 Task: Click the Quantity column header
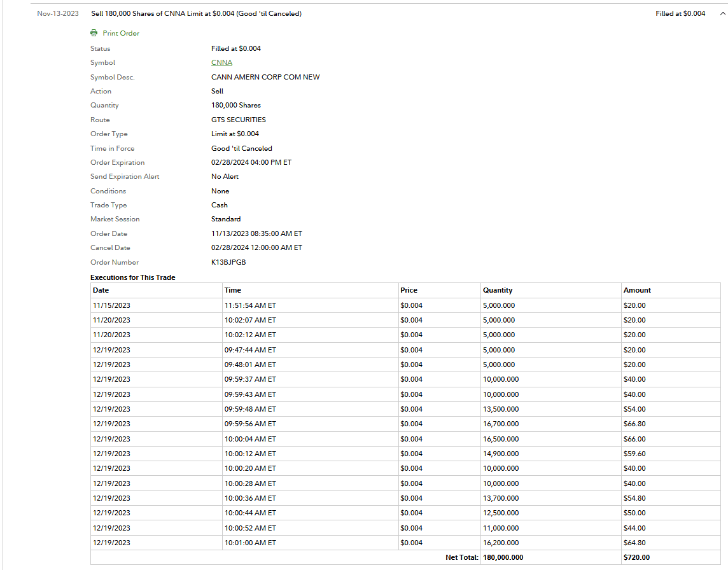click(x=497, y=290)
